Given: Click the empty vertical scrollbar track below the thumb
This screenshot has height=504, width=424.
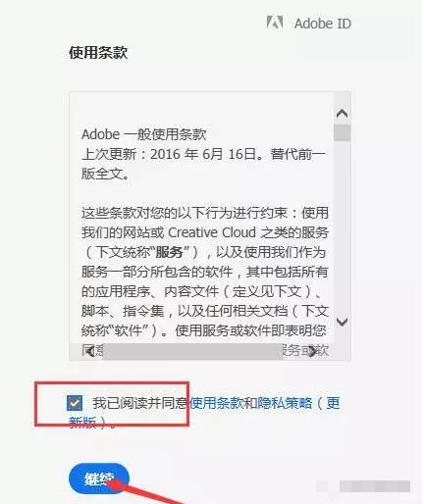Looking at the screenshot, I should pos(343,227).
